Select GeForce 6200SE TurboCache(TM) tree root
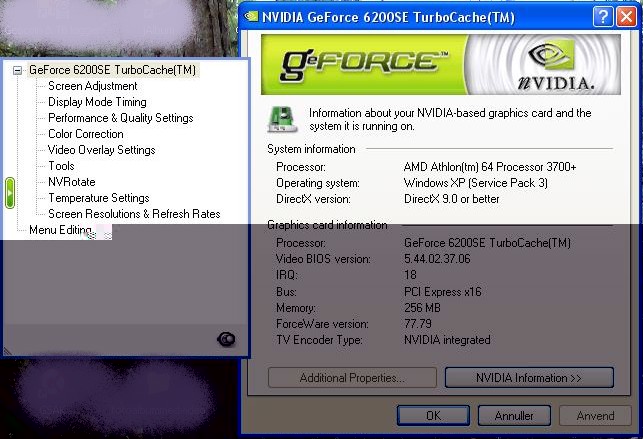The image size is (643, 439). (x=112, y=70)
